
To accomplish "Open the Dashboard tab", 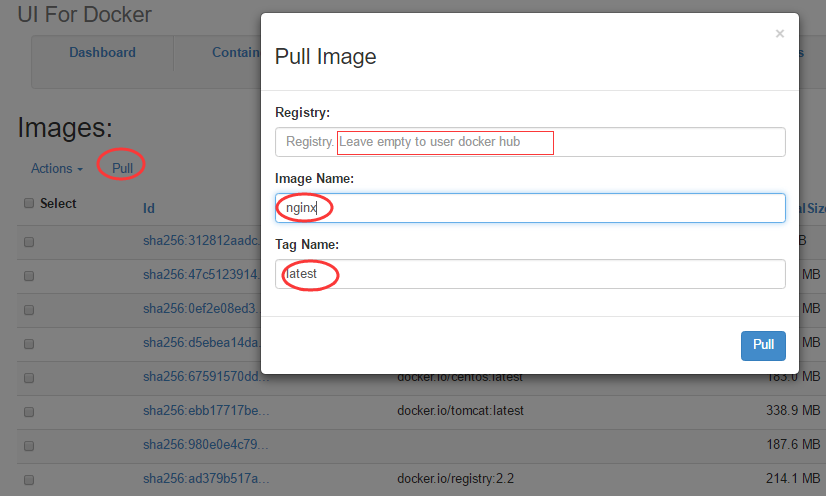I will tap(102, 53).
